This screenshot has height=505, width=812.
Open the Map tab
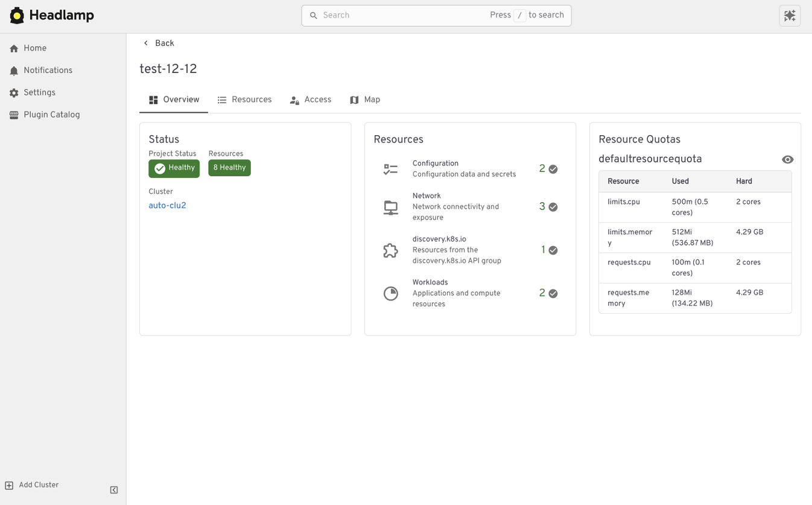pos(365,100)
